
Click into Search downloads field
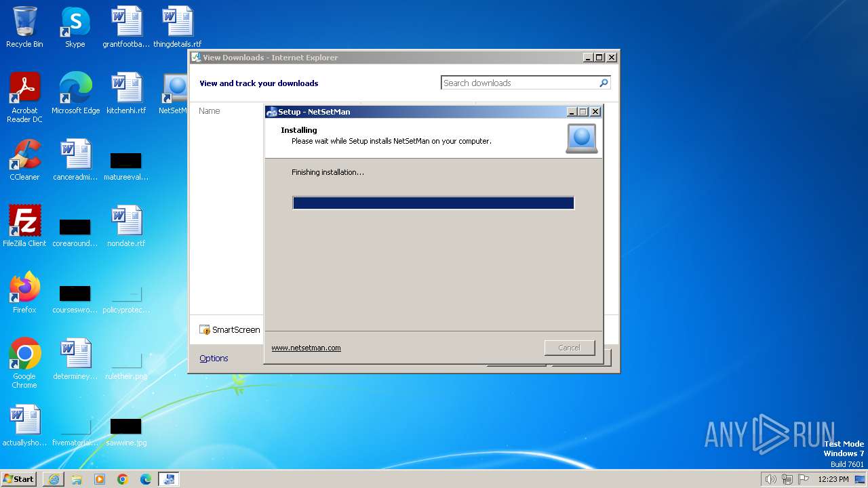point(519,83)
